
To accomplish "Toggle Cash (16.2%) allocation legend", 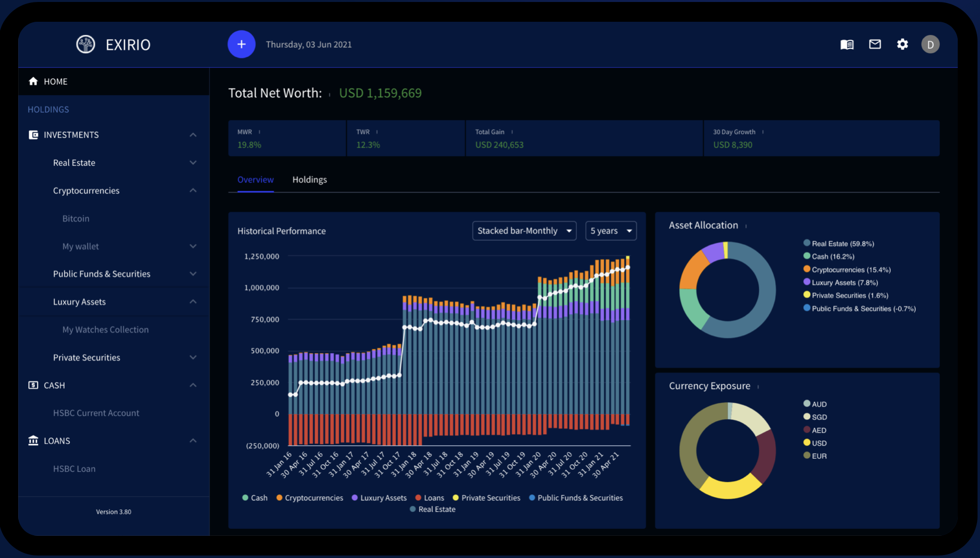I will 829,256.
